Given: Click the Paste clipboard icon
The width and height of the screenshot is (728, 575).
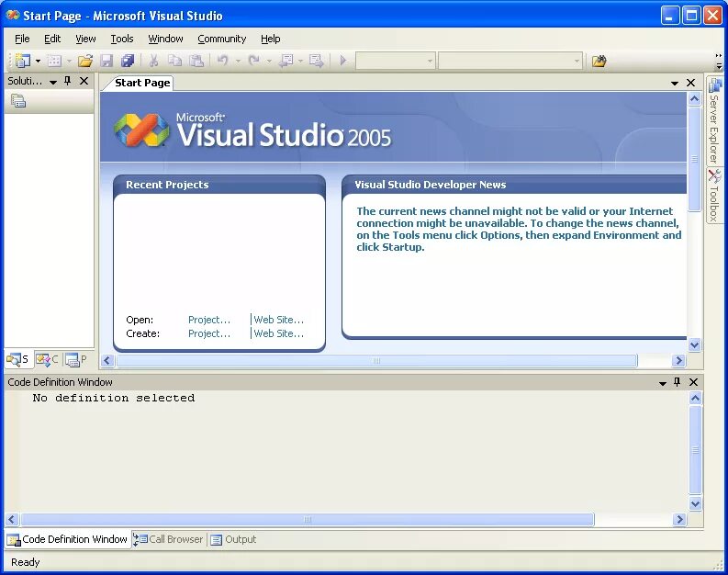Looking at the screenshot, I should pos(196,61).
